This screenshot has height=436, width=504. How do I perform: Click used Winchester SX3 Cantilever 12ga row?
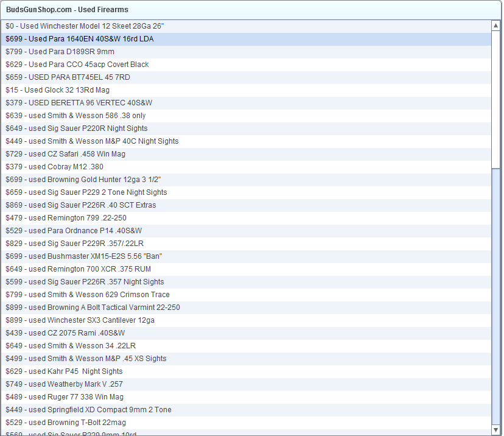(246, 320)
